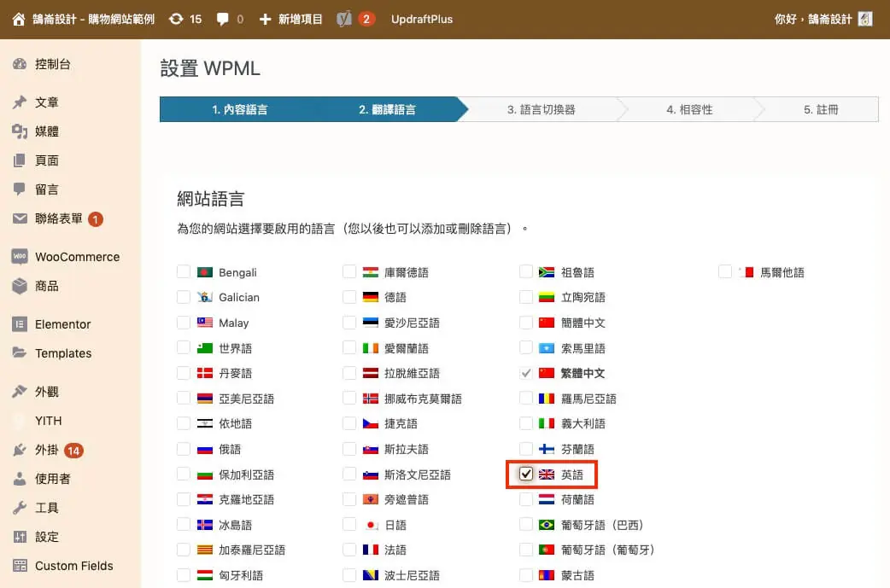Open the updates icon showing 15
Screen dimensions: 890x588
[176, 20]
